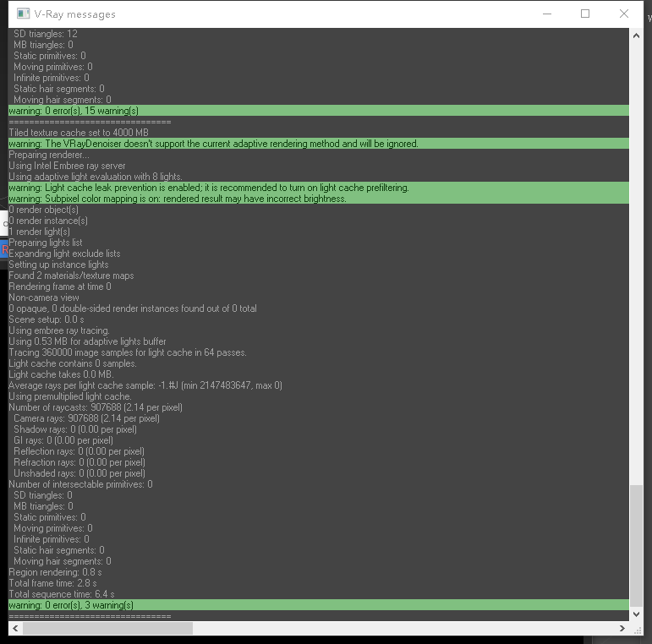The height and width of the screenshot is (644, 652).
Task: Select the '0 error(s), 3 warning(s)' line
Action: [x=319, y=605]
